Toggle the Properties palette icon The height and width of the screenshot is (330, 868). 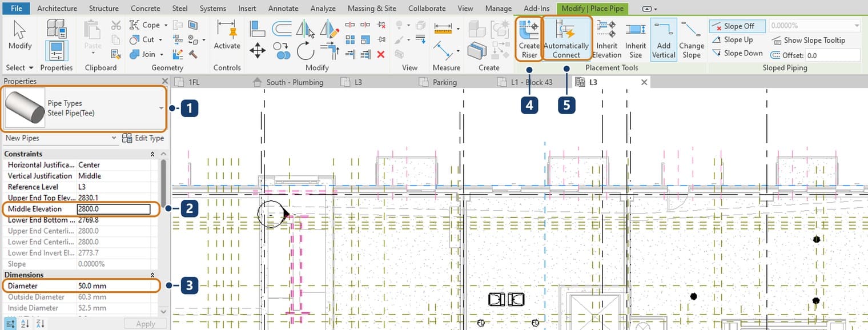[x=56, y=51]
